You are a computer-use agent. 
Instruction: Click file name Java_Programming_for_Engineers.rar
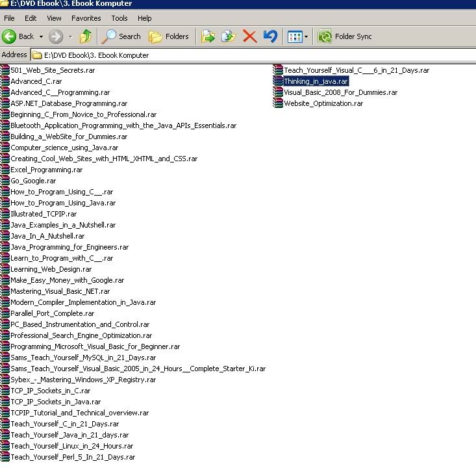(69, 247)
